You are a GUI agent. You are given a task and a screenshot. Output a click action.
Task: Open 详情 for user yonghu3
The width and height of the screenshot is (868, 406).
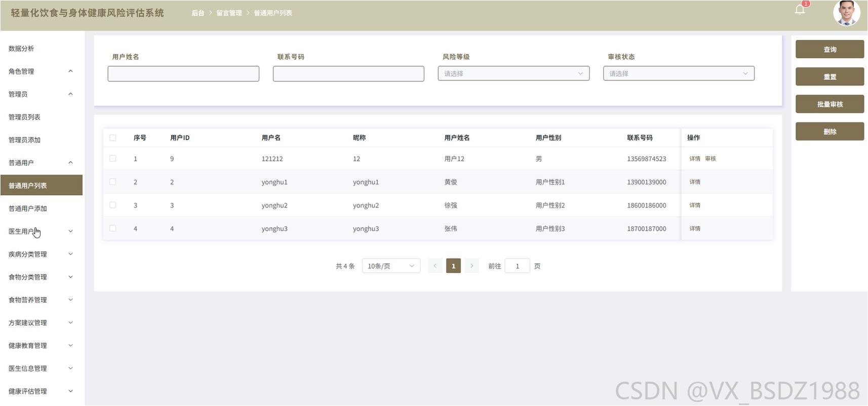pos(695,228)
